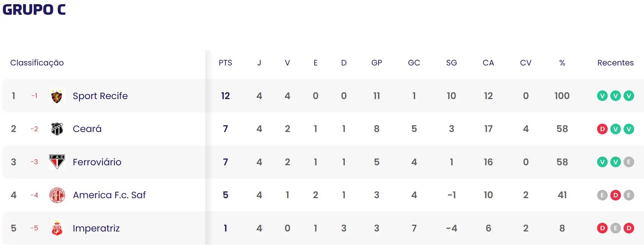Open the Ferroviário team name link
The width and height of the screenshot is (644, 247).
pyautogui.click(x=97, y=162)
